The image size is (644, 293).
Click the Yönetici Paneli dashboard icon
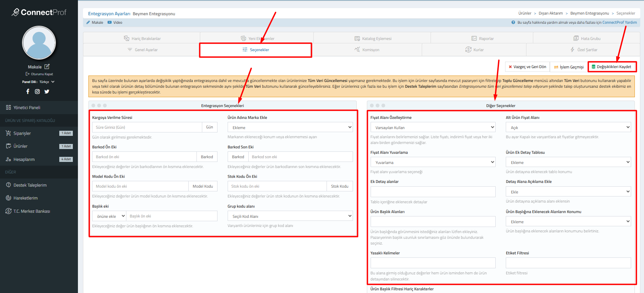pos(8,107)
